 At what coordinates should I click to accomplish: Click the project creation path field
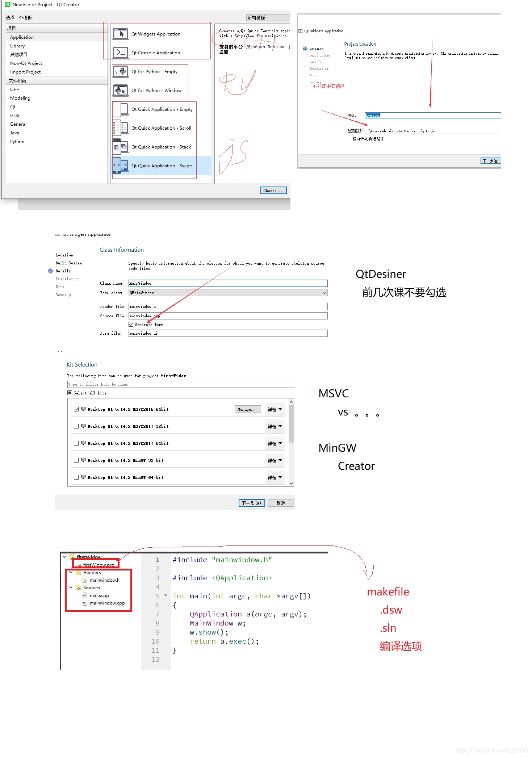[432, 131]
